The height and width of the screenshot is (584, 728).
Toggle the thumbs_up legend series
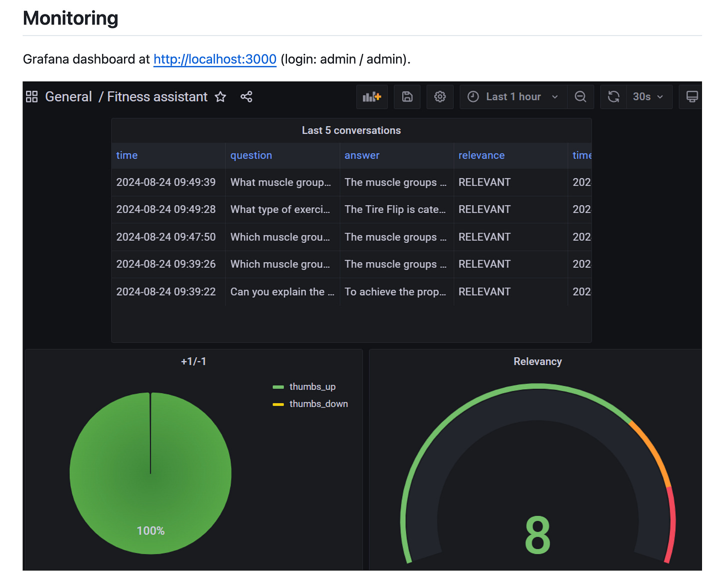click(x=312, y=387)
